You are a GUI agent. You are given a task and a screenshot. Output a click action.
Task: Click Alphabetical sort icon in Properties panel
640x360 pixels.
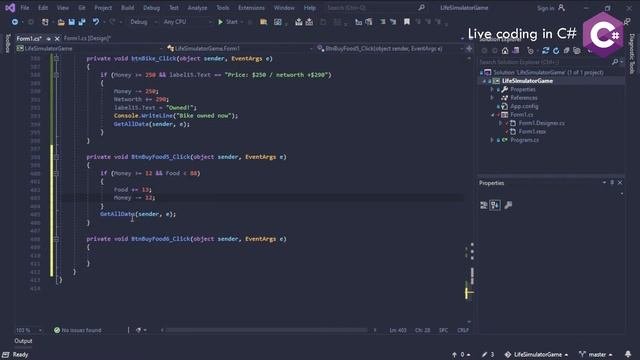pos(495,205)
